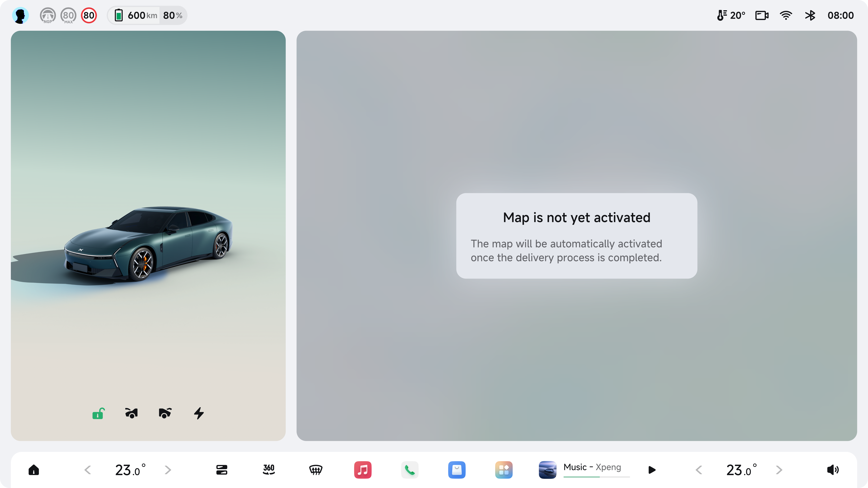This screenshot has width=868, height=488.
Task: Tap 'Map is not yet activated' heading
Action: coord(577,217)
